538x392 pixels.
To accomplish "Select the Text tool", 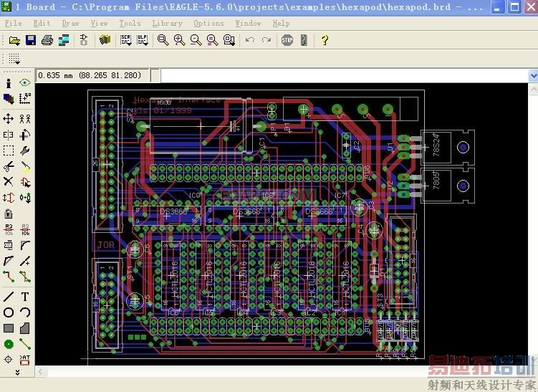I will click(24, 297).
